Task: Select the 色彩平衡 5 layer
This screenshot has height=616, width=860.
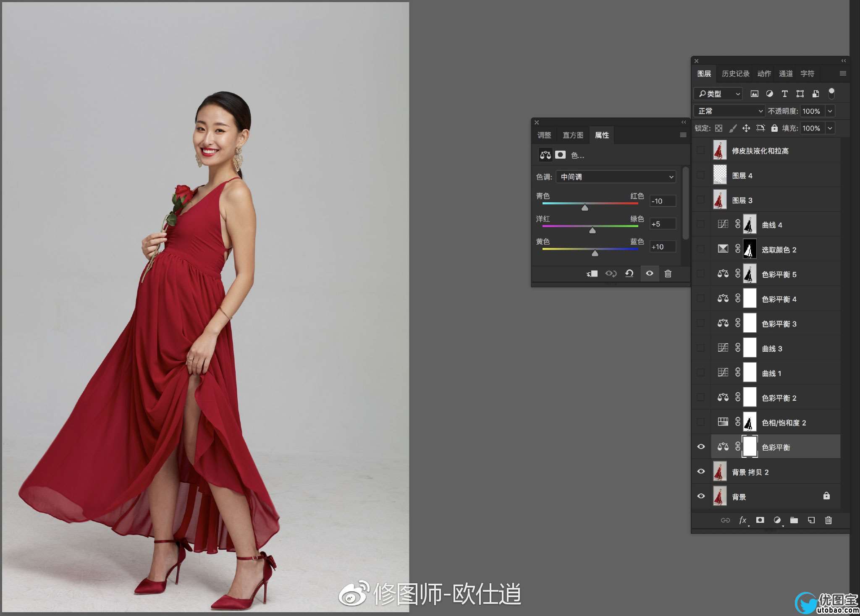Action: tap(776, 274)
